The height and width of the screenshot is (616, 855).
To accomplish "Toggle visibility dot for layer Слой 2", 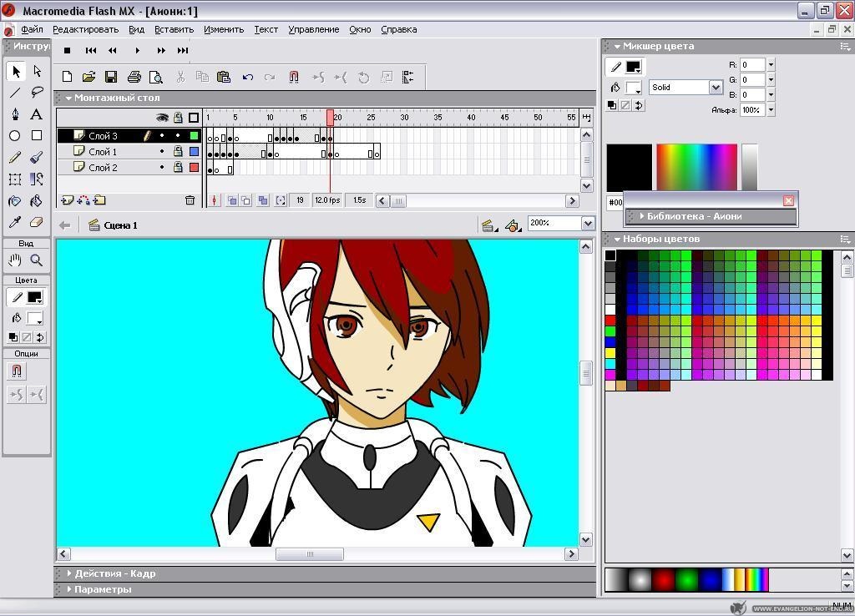I will point(162,168).
